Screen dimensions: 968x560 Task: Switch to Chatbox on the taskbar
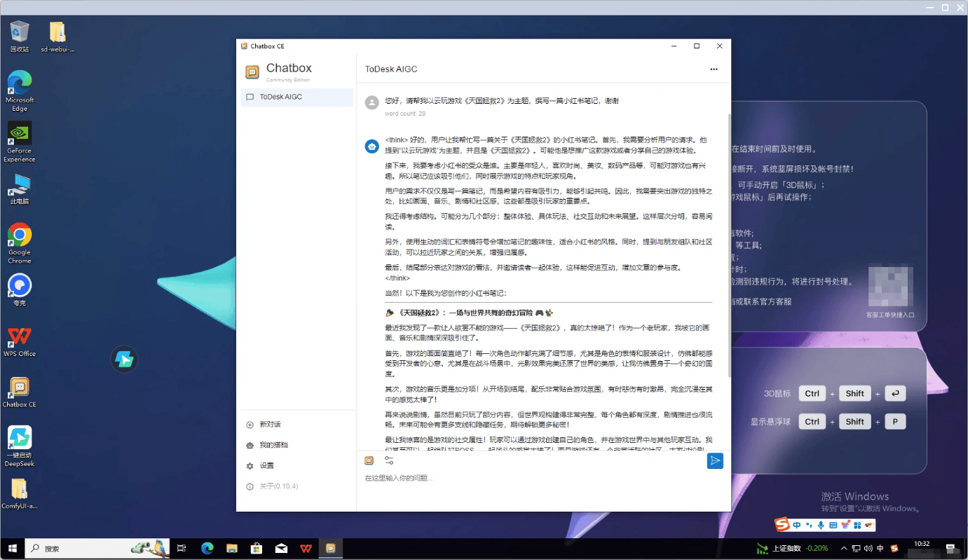coord(331,548)
